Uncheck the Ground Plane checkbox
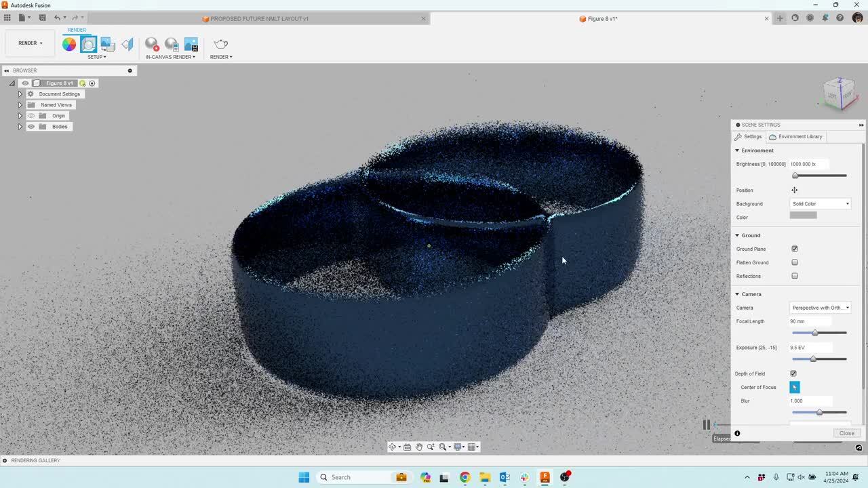 (795, 249)
